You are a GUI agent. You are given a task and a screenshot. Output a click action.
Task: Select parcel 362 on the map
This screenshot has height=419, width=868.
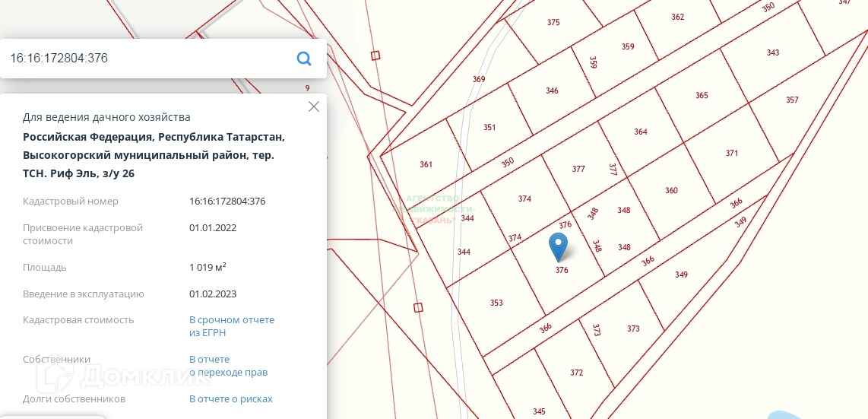[x=677, y=17]
